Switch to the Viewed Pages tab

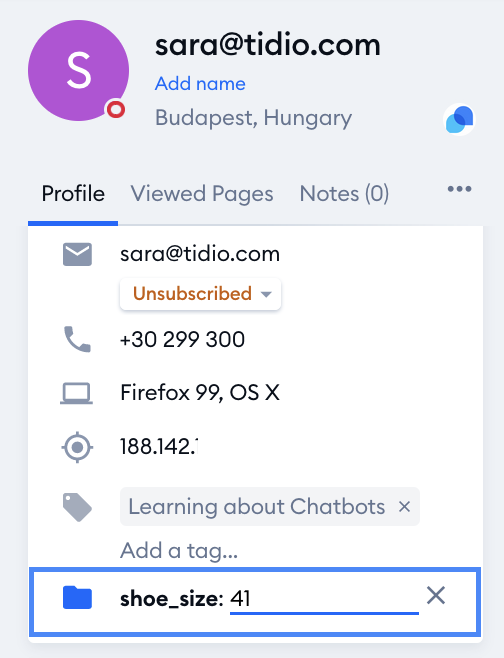click(x=202, y=194)
